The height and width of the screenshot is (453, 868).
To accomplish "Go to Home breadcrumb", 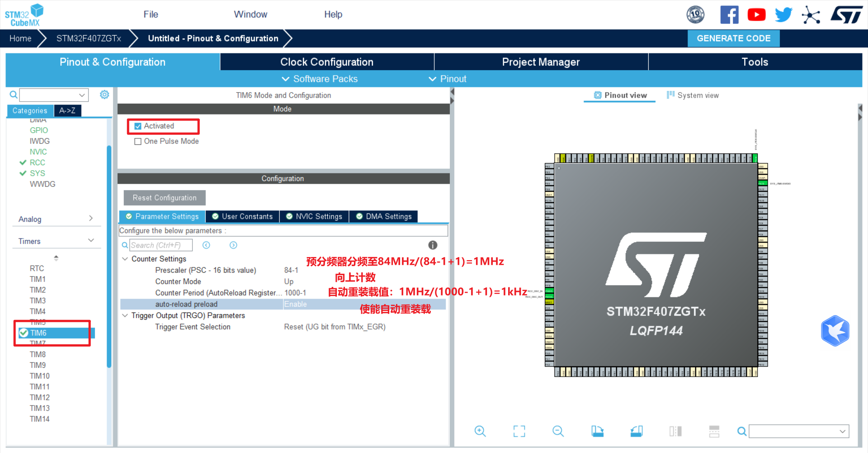I will (20, 38).
